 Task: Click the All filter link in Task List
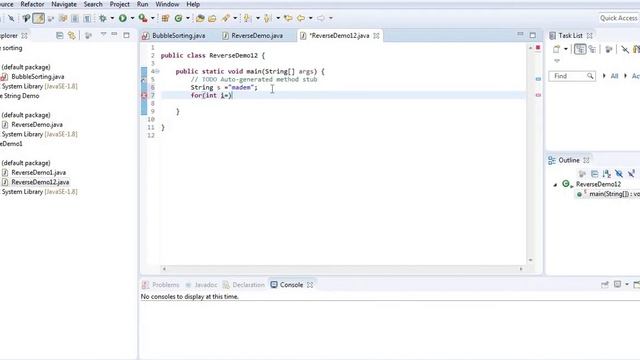[614, 76]
